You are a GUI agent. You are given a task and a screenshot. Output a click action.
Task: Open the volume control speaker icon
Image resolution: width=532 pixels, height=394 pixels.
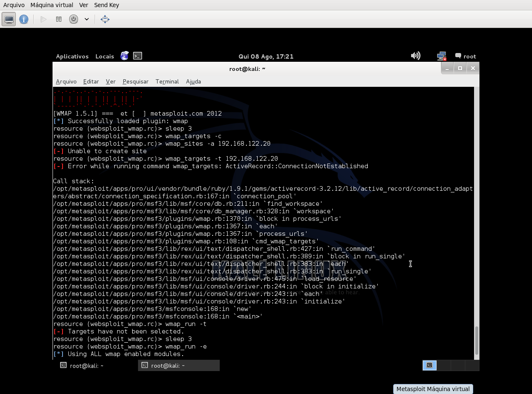point(416,56)
